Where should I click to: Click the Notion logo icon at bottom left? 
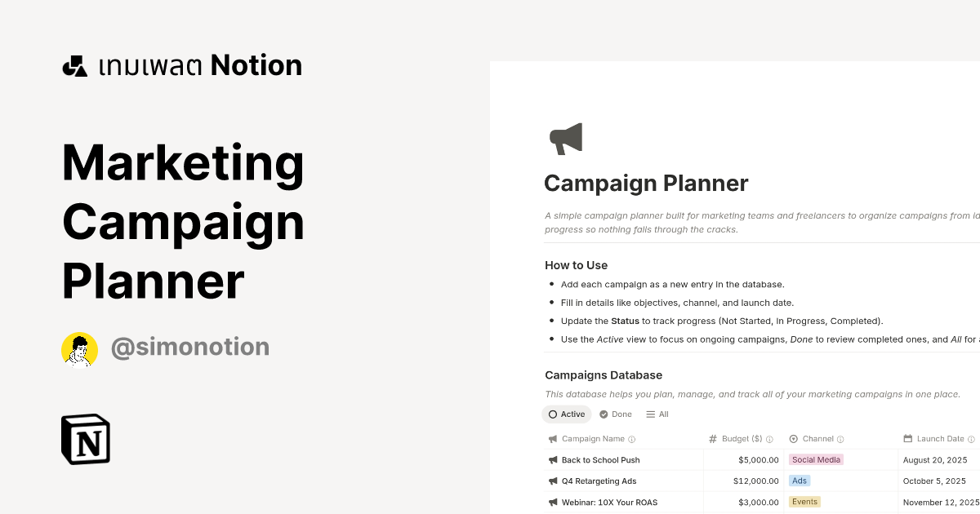coord(86,439)
